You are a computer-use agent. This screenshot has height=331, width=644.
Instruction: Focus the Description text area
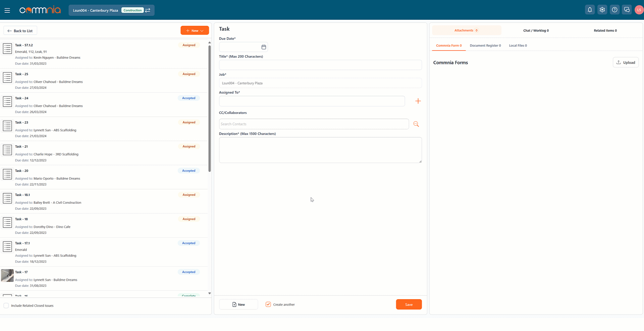(x=320, y=150)
